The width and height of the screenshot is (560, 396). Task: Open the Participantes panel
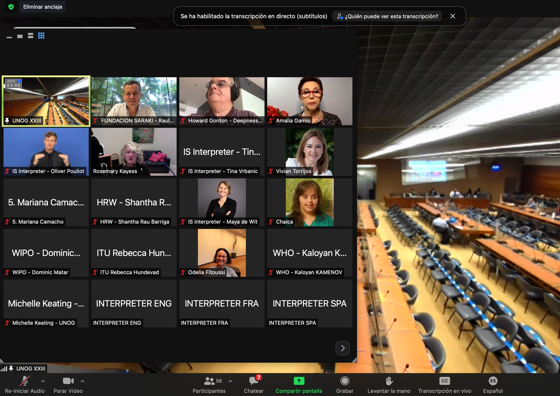(x=209, y=385)
